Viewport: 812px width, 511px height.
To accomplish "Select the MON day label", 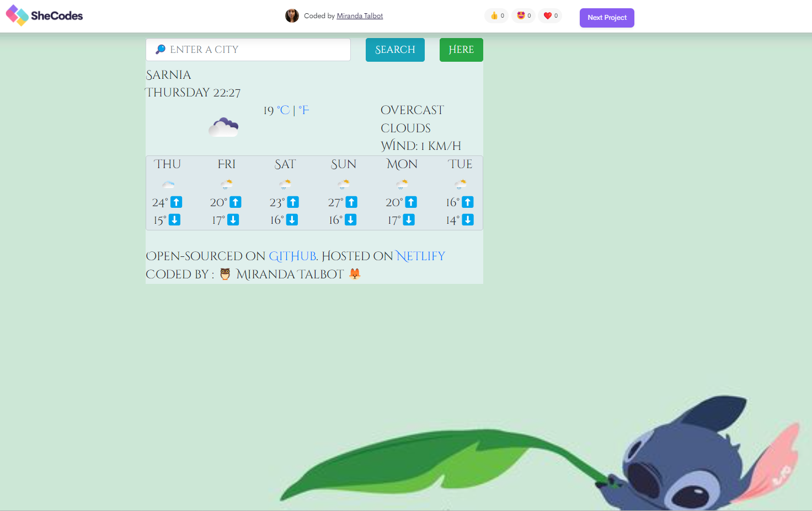I will (x=402, y=164).
